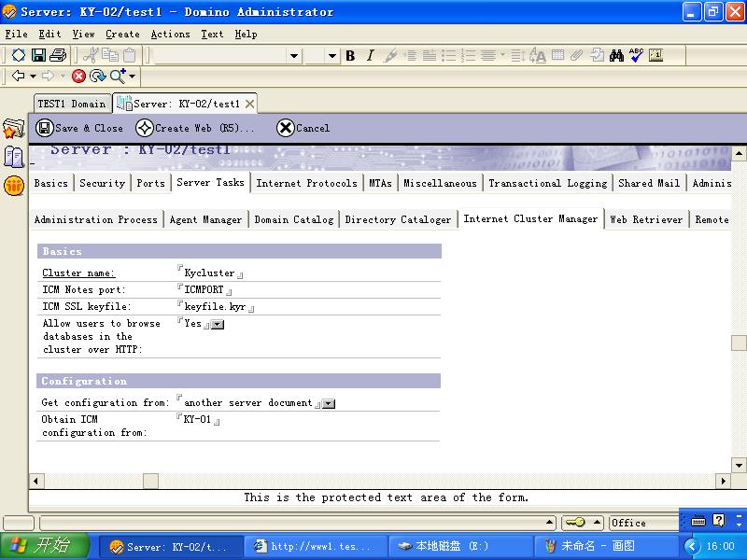Open the Favorite Bookmarks sidebar icon
747x560 pixels.
tap(13, 130)
